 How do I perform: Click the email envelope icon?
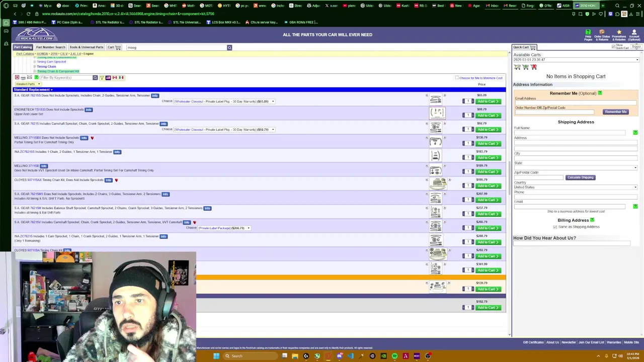30,77
